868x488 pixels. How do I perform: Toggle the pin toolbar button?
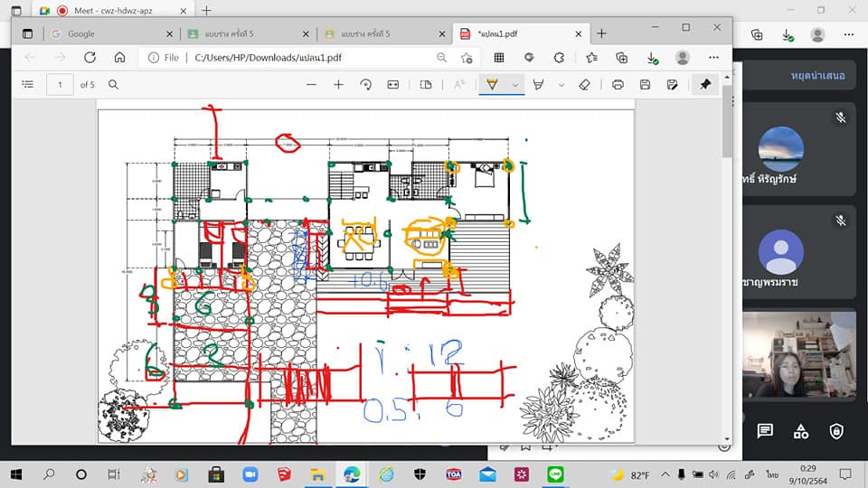(705, 84)
